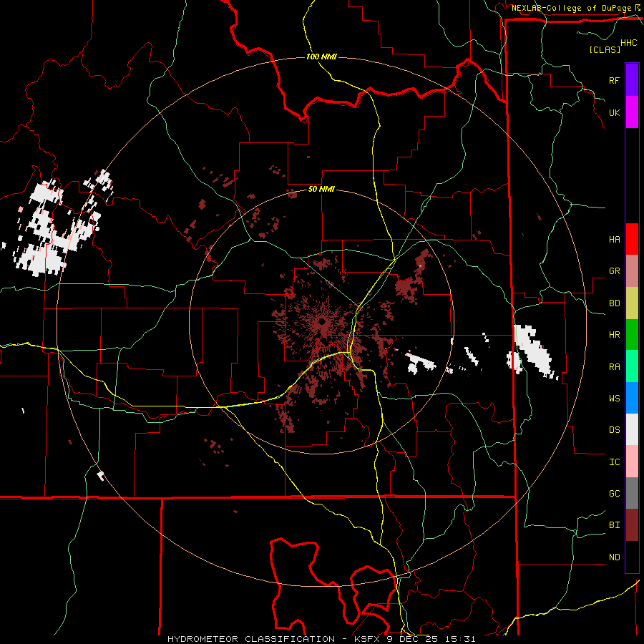This screenshot has width=644, height=644.
Task: Click the 50 NMI range ring label
Action: pyautogui.click(x=321, y=190)
